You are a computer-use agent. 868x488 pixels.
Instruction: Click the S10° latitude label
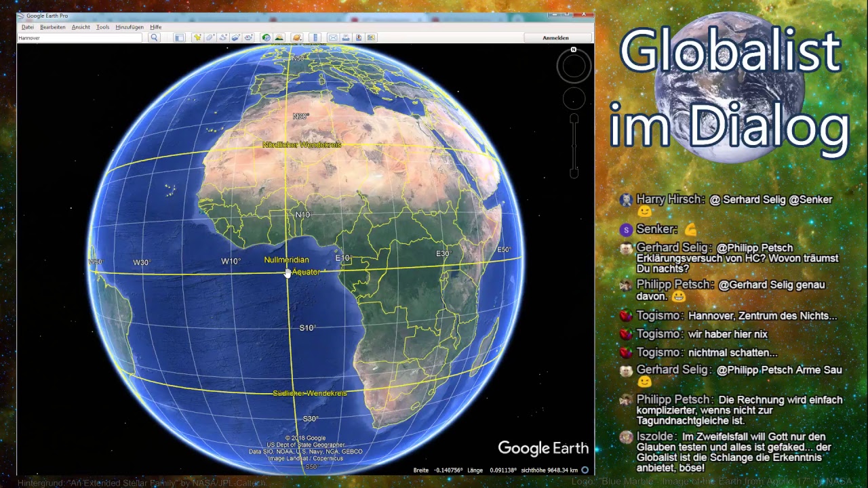(x=308, y=328)
